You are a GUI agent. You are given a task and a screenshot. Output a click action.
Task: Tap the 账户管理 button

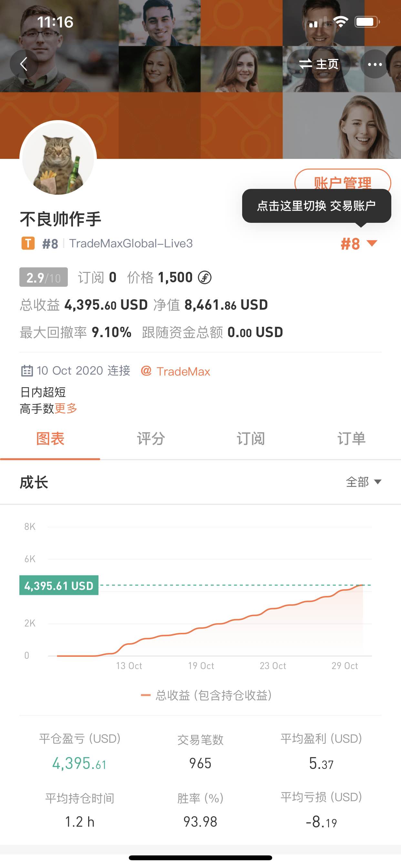[x=342, y=180]
